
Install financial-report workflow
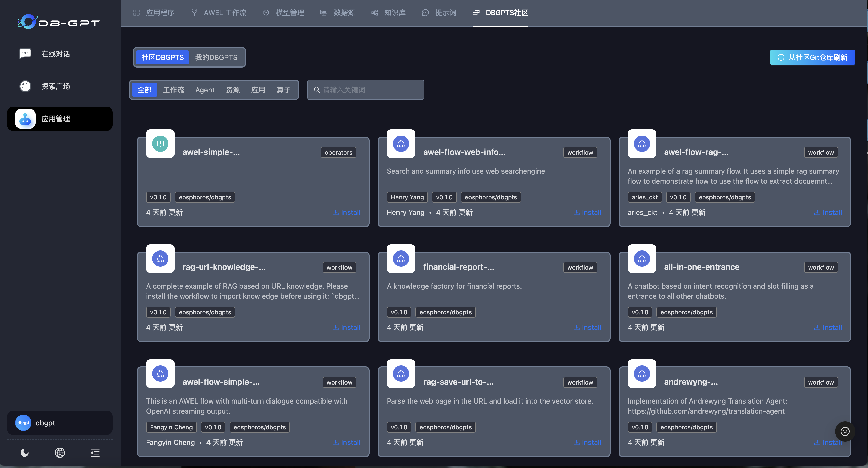coord(587,327)
